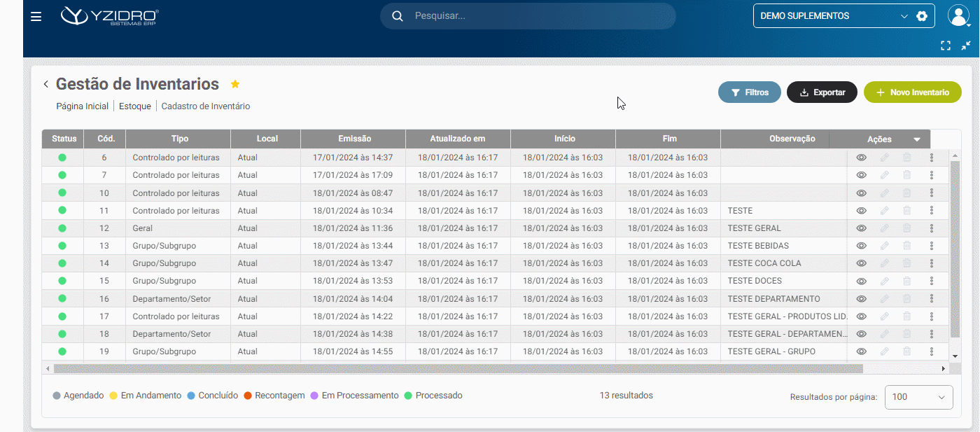Open the Filtros button
980x432 pixels.
pyautogui.click(x=749, y=92)
